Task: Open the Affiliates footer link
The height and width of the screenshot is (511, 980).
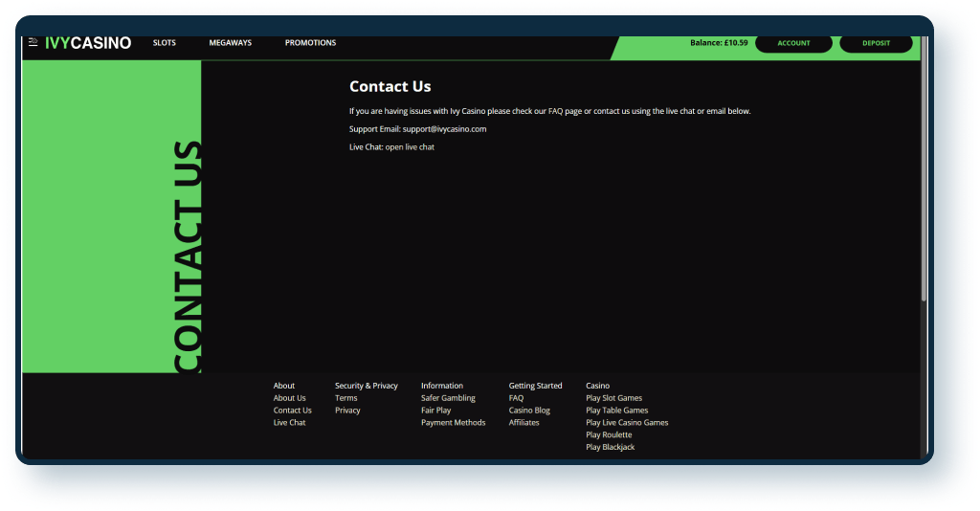Action: pos(523,423)
